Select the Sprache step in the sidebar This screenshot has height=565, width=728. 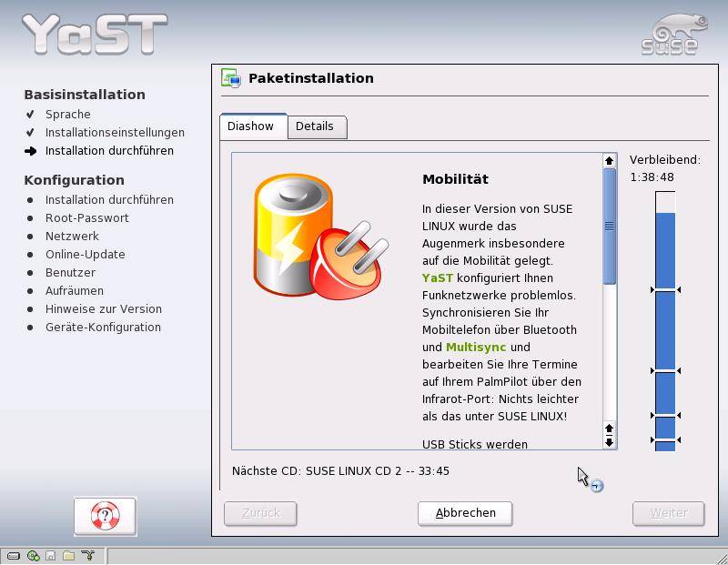(x=67, y=115)
